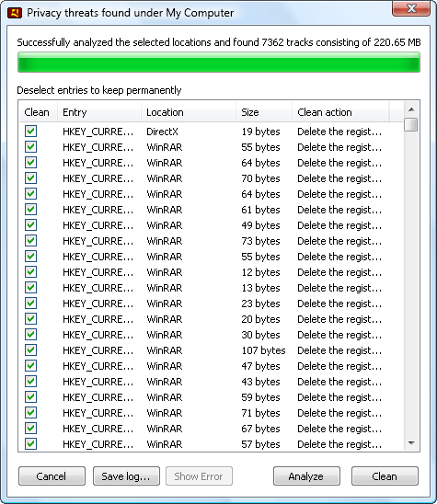The width and height of the screenshot is (437, 504).
Task: Click the app icon in title bar
Action: coord(15,13)
